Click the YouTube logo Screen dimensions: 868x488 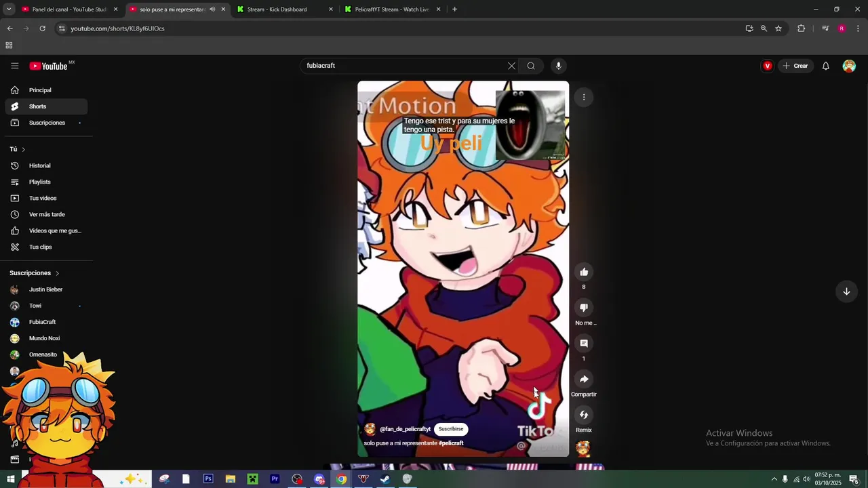pyautogui.click(x=49, y=66)
